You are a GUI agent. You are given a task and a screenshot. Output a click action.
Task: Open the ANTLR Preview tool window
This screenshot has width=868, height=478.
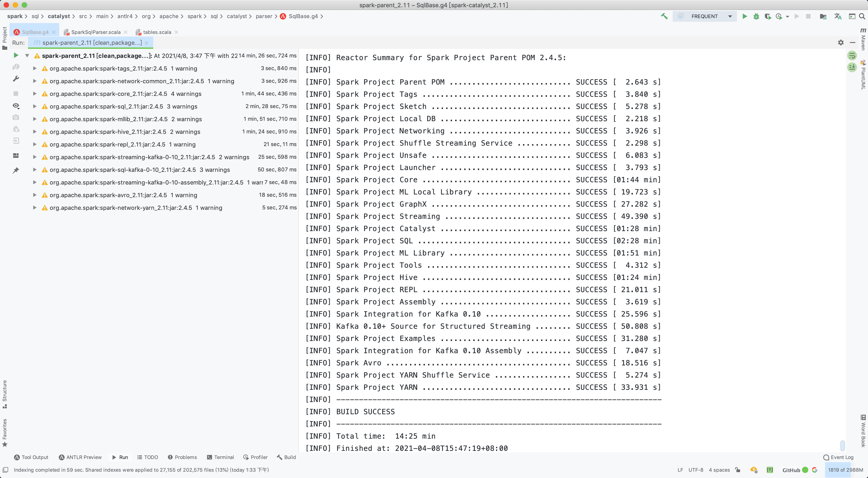[80, 457]
